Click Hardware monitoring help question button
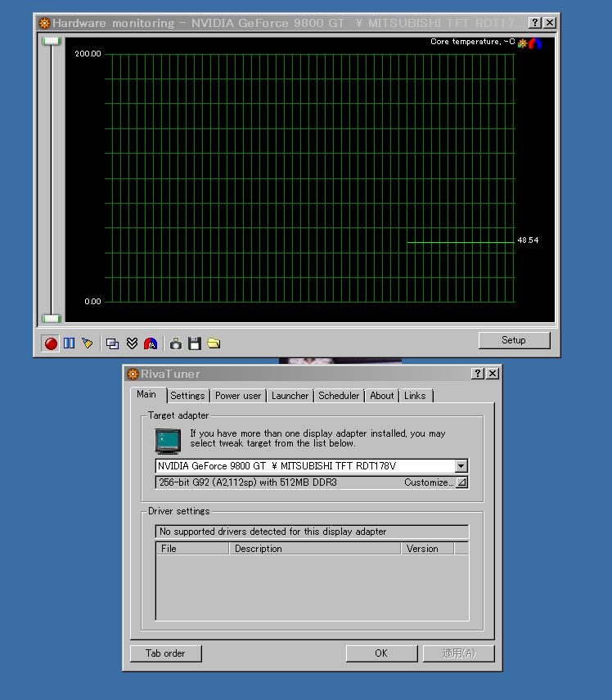 point(535,23)
